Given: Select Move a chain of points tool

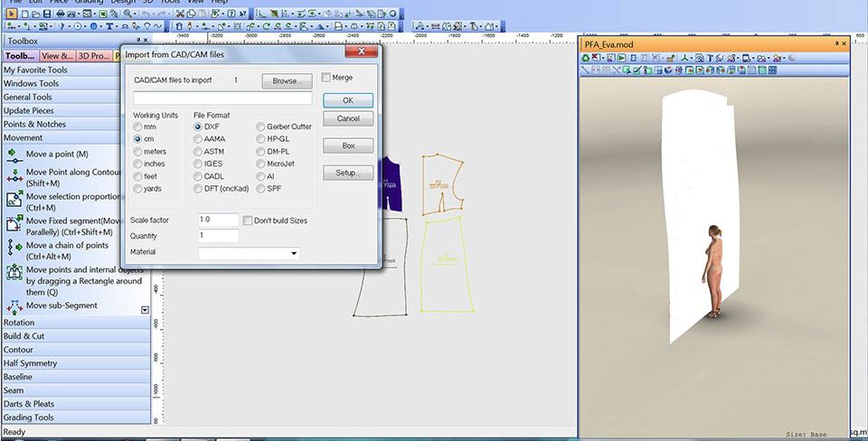Looking at the screenshot, I should [x=67, y=246].
